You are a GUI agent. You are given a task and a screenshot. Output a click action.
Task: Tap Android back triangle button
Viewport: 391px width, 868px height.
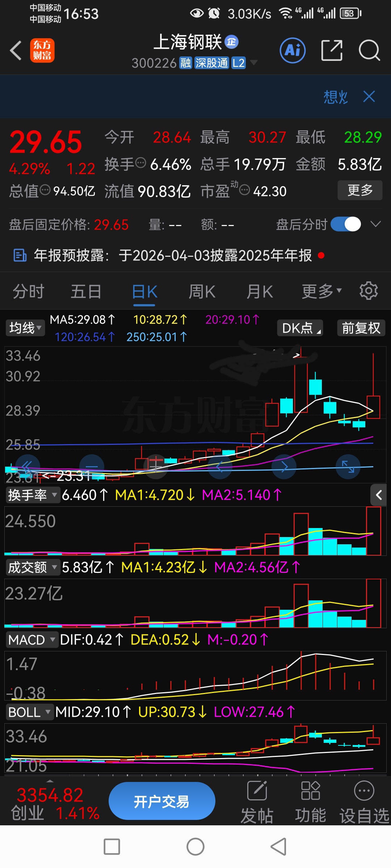point(279,847)
